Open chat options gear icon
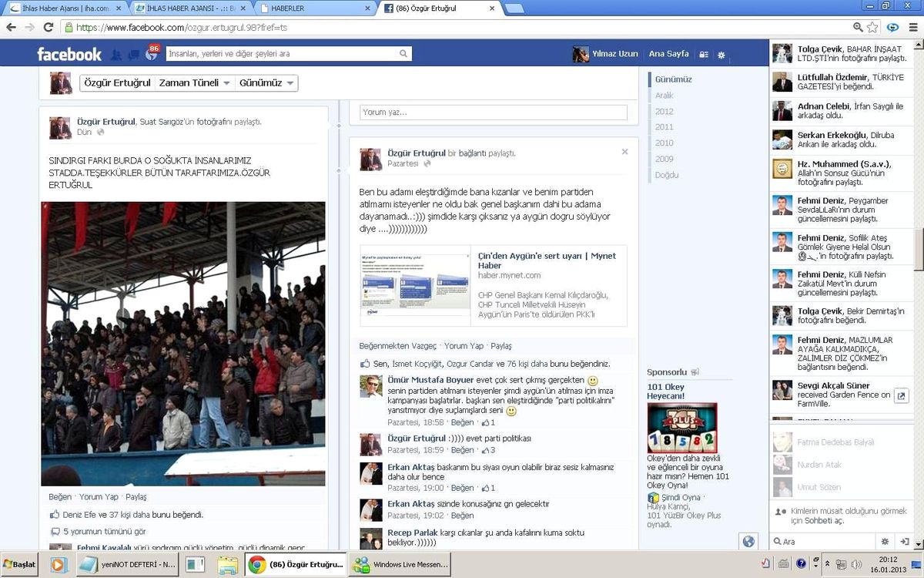Image resolution: width=924 pixels, height=578 pixels. tap(885, 542)
